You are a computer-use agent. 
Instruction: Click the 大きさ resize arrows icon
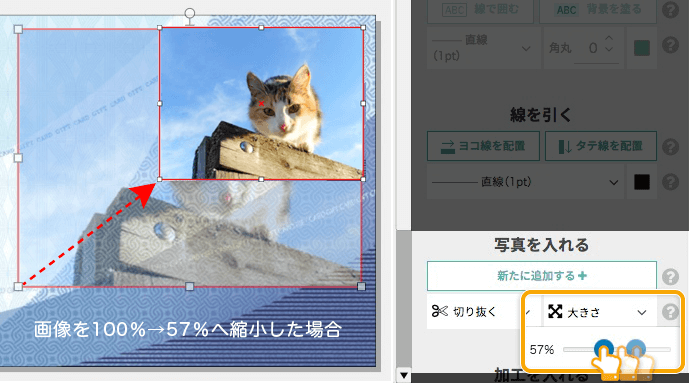coord(555,311)
